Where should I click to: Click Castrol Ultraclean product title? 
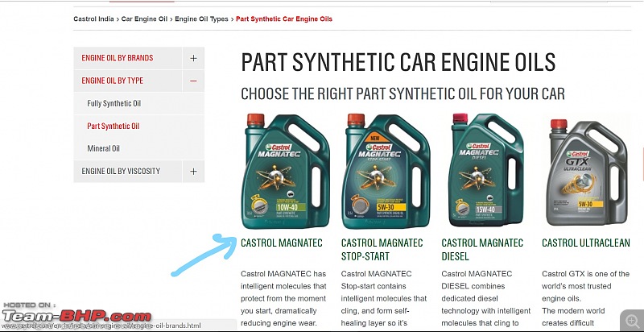pos(586,243)
